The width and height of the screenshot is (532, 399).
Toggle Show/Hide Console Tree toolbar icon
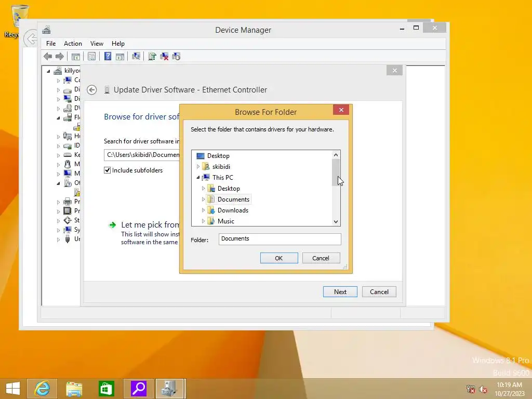point(76,56)
